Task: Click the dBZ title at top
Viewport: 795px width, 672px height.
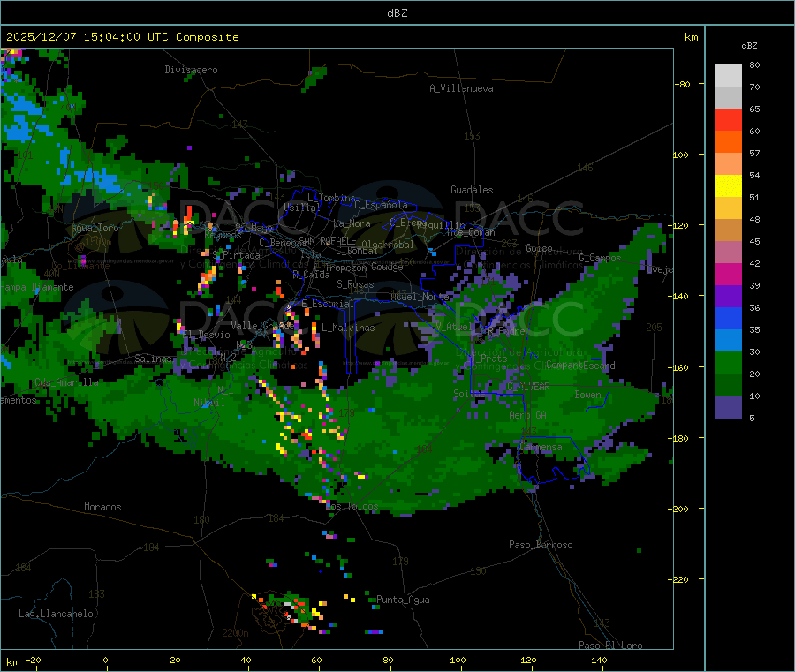Action: click(x=397, y=13)
